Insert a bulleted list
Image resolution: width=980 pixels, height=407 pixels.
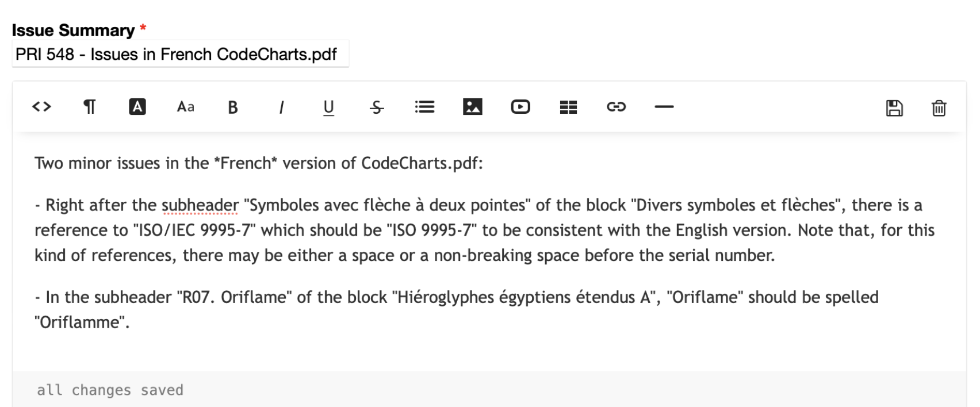tap(424, 107)
